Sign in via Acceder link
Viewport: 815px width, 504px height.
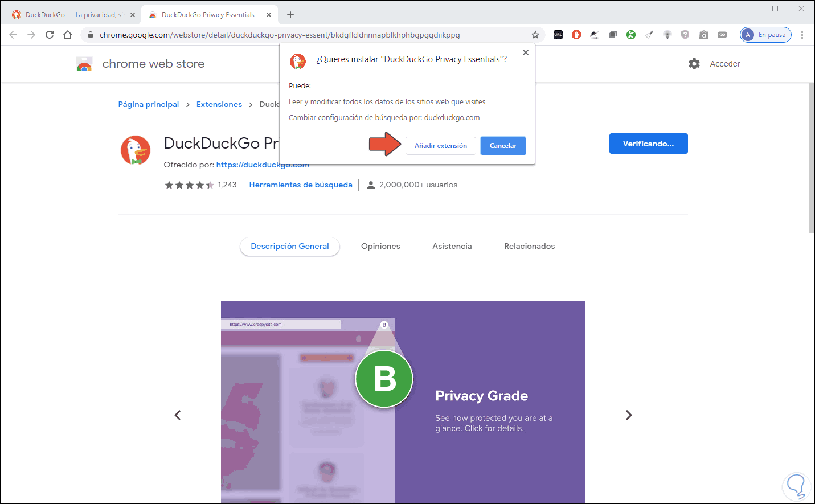point(725,64)
